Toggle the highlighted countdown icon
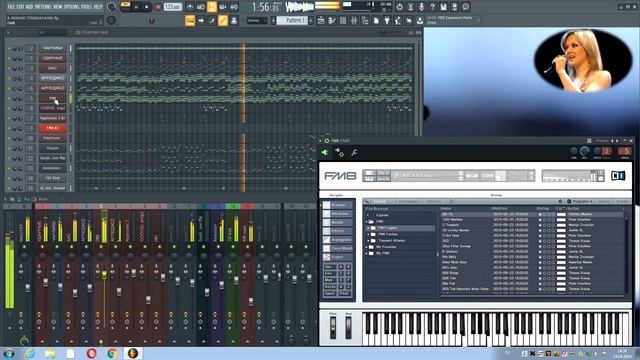Viewport: 640px width, 360px height. tap(212, 7)
